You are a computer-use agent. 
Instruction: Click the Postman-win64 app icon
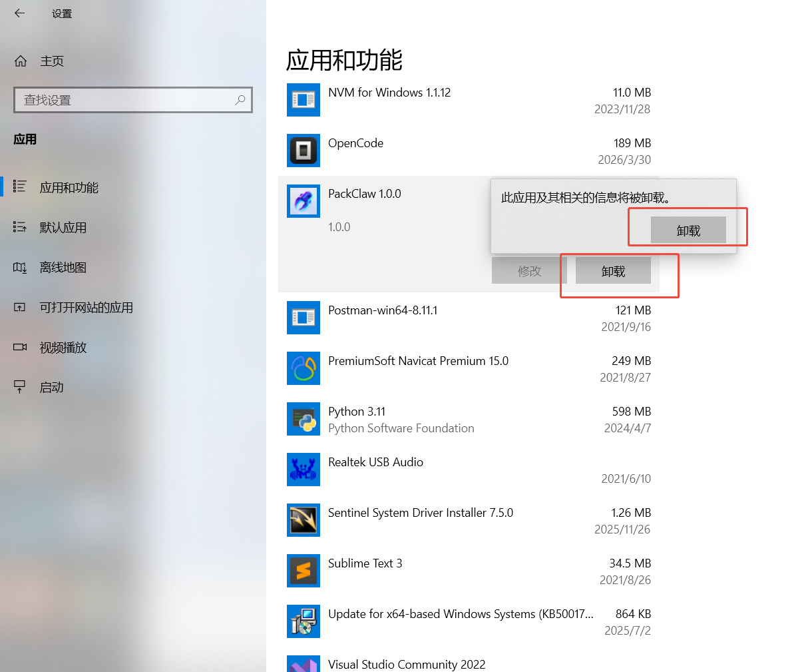(x=304, y=318)
